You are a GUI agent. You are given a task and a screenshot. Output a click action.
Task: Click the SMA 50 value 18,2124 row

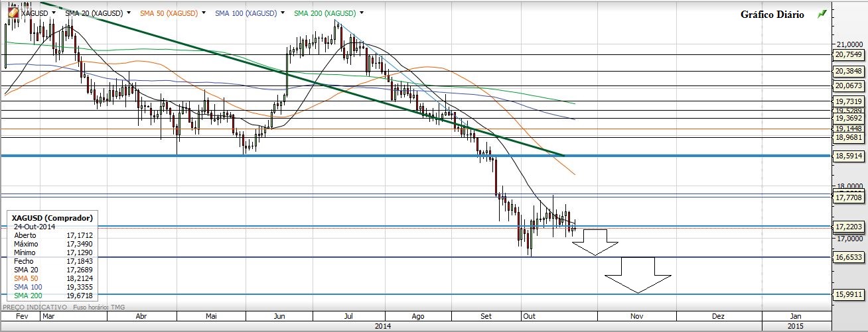[x=53, y=278]
